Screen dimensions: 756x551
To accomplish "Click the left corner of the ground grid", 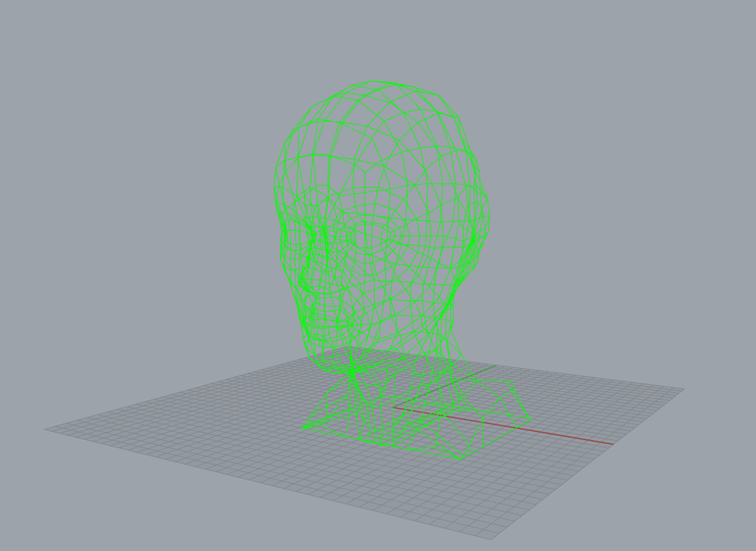I will (45, 429).
